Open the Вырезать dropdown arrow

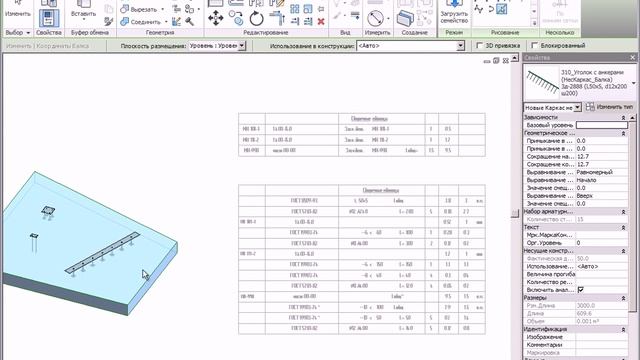click(162, 9)
